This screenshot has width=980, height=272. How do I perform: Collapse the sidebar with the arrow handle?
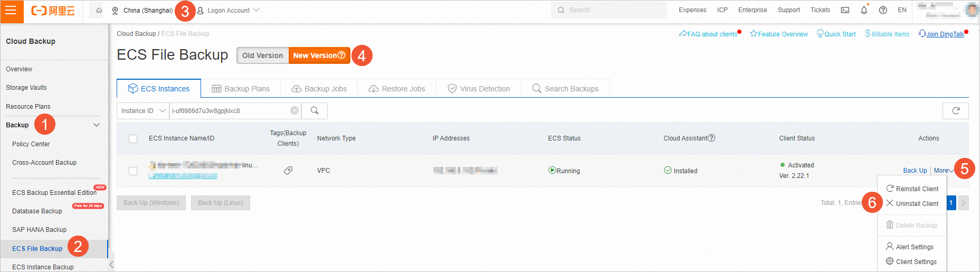pos(111,265)
